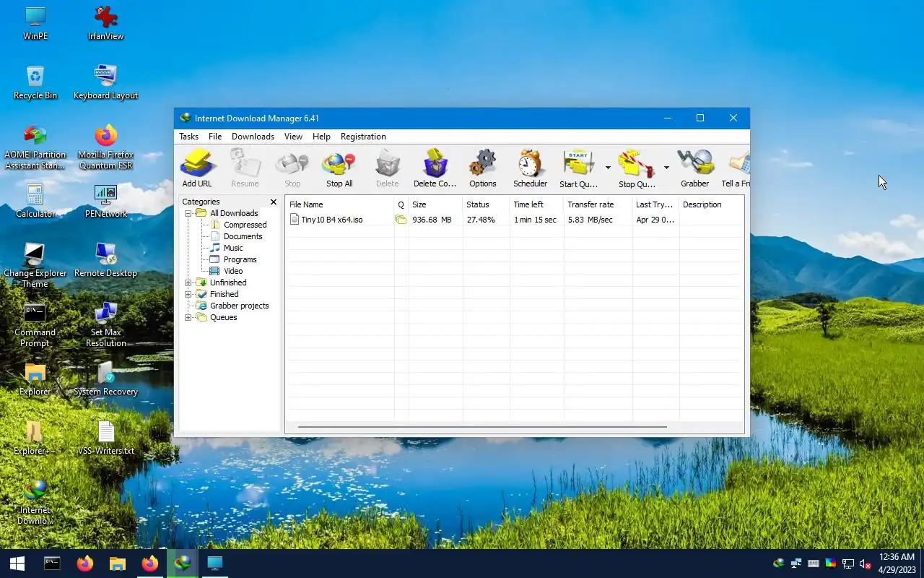Sort by Size column header
This screenshot has height=578, width=924.
point(435,204)
